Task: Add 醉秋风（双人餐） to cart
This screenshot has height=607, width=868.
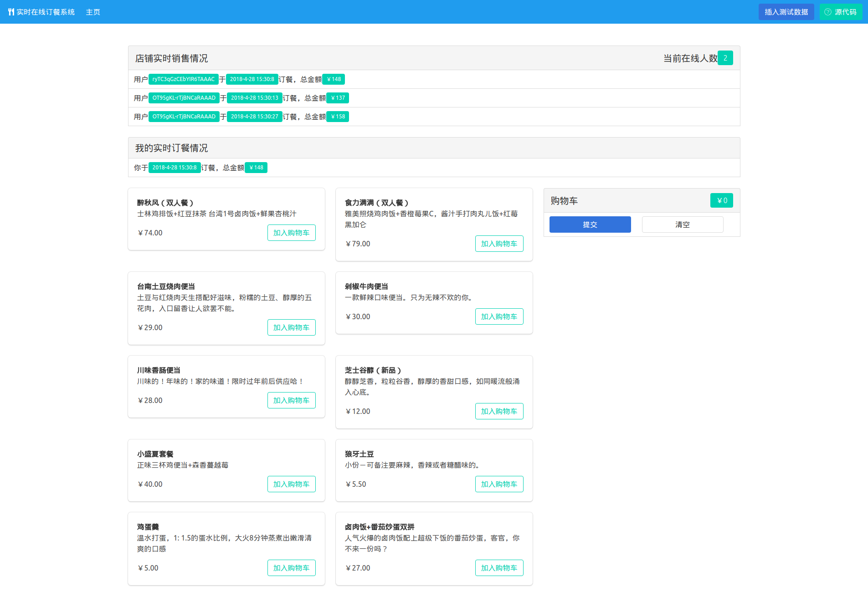Action: point(292,233)
